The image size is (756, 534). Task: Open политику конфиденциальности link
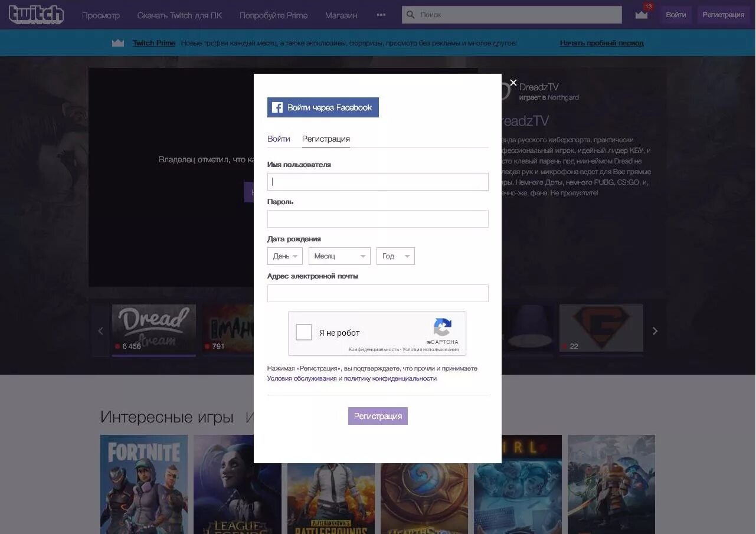coord(390,378)
